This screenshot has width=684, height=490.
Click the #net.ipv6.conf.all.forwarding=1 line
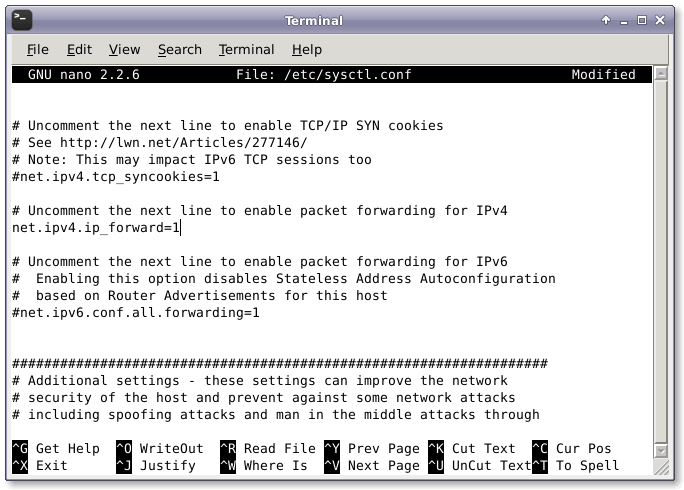coord(135,313)
